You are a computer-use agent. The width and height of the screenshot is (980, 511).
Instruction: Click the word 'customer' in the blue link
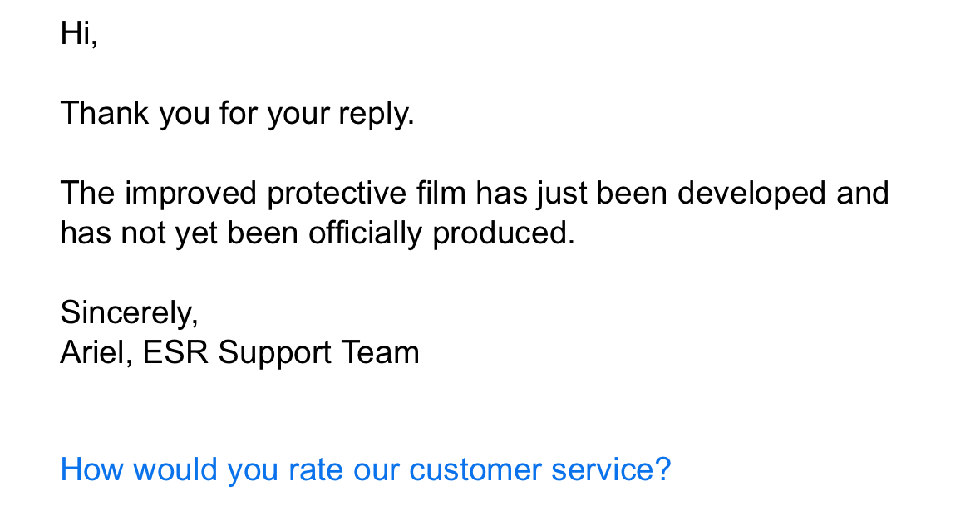(x=475, y=469)
